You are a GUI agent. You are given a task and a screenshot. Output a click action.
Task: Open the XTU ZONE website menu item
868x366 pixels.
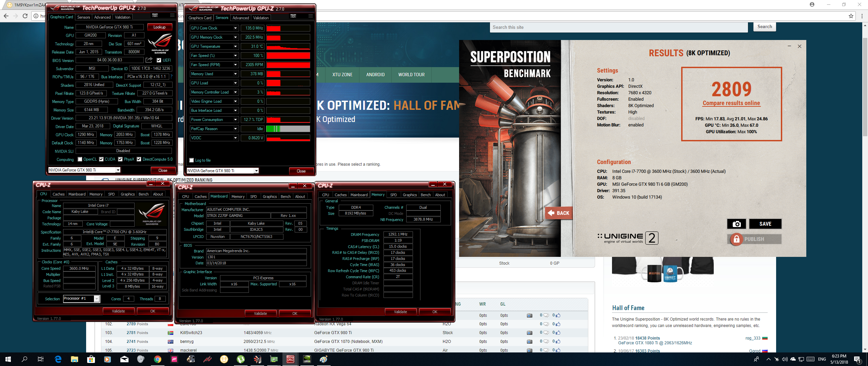point(342,75)
